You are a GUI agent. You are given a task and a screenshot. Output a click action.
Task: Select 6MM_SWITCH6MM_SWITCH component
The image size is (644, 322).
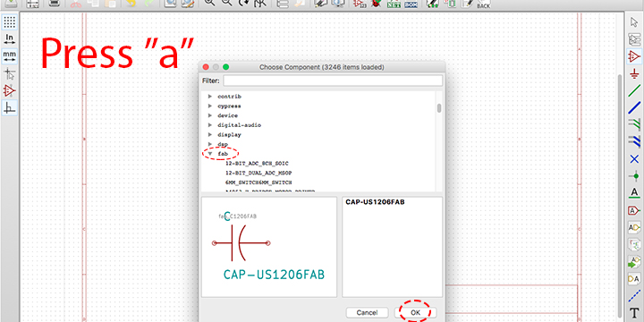[x=258, y=182]
